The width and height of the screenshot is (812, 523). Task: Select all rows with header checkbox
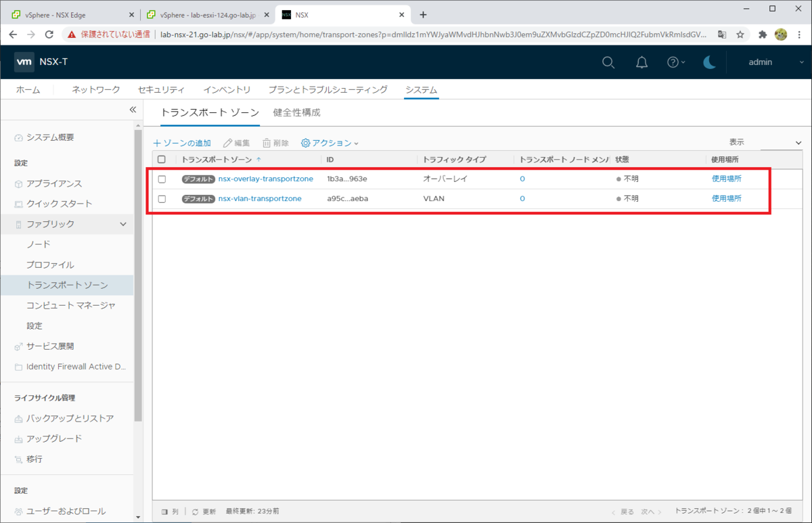tap(162, 160)
